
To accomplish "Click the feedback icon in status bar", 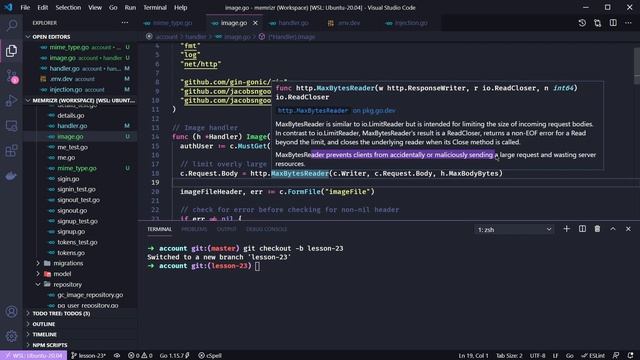I will 616,356.
